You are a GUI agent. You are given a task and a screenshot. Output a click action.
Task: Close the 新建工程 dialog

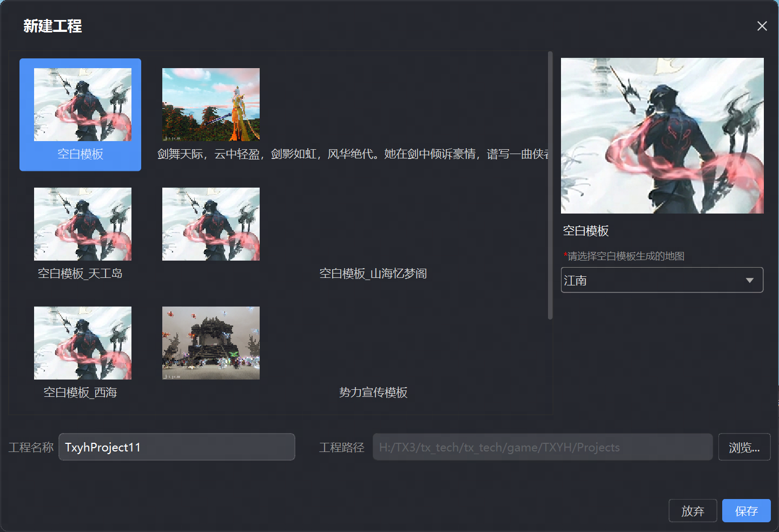(x=762, y=26)
